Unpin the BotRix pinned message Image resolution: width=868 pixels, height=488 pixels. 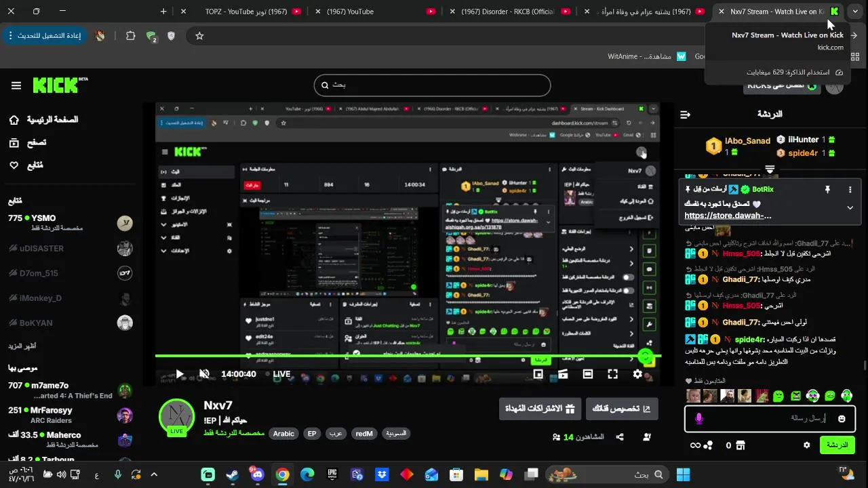(827, 190)
